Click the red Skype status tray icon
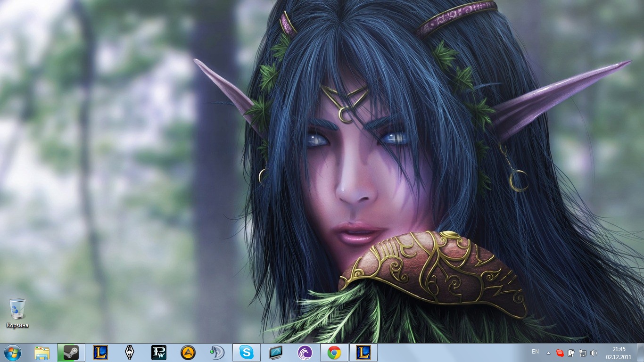Screen dimensions: 644x362 (560, 353)
